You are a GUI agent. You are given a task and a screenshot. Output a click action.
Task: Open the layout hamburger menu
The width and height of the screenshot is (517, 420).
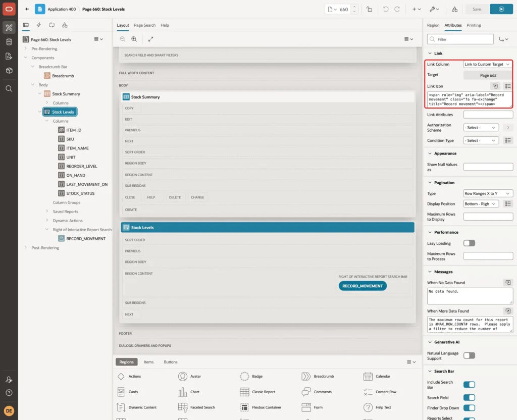click(408, 39)
